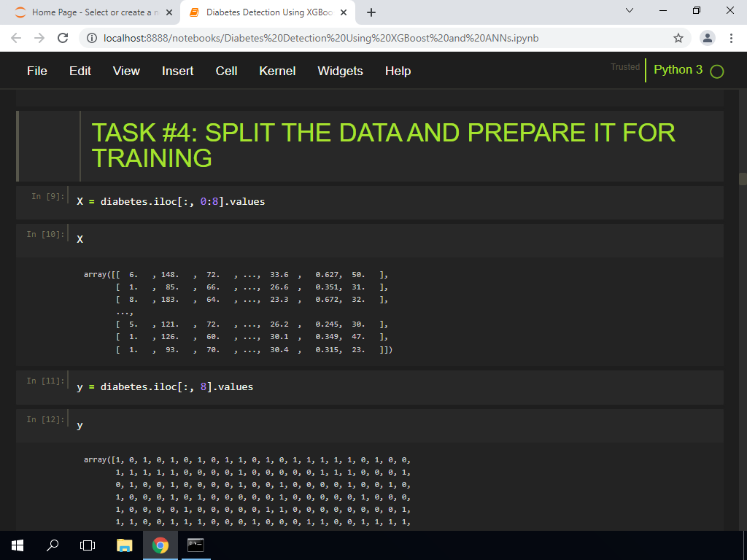Open Windows taskbar search
Screen dimensions: 747x560
[53, 545]
